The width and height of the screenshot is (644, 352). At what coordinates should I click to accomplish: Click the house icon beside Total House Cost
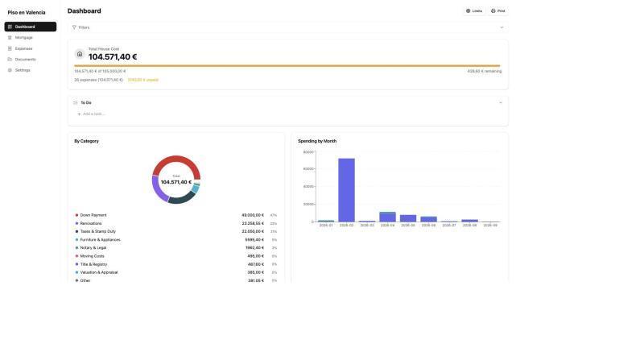click(80, 54)
